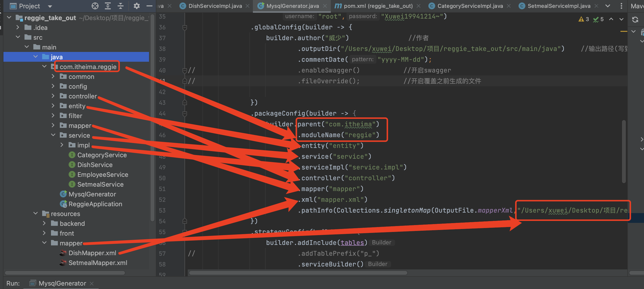Expand the controller package folder
The image size is (644, 289).
click(x=53, y=96)
